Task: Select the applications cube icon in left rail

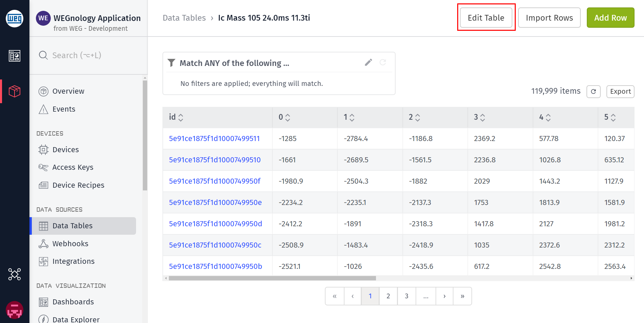Action: [x=15, y=91]
